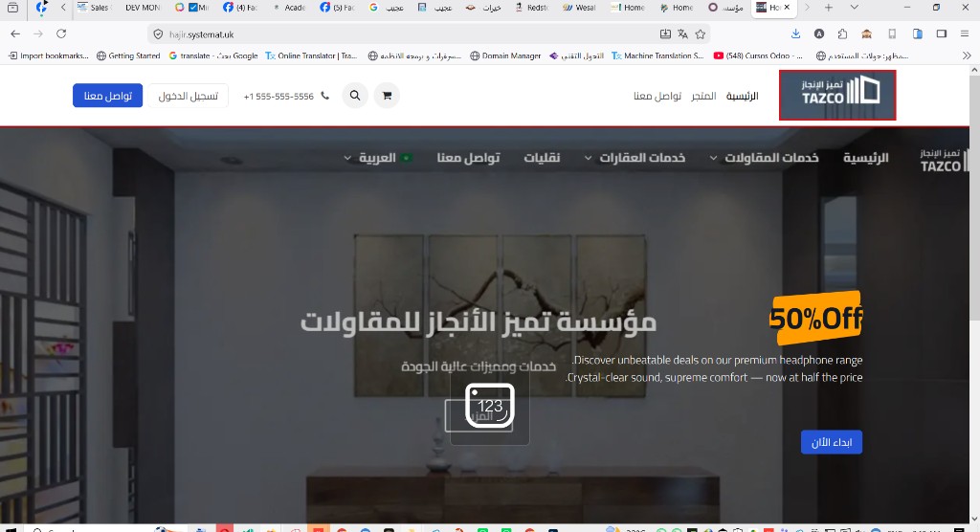Image resolution: width=980 pixels, height=532 pixels.
Task: Open the site security shield icon
Action: [158, 34]
